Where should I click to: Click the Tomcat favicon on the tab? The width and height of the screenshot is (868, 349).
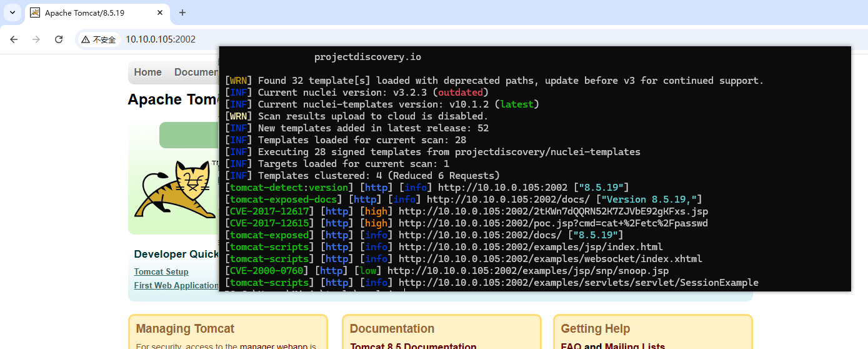pos(35,13)
